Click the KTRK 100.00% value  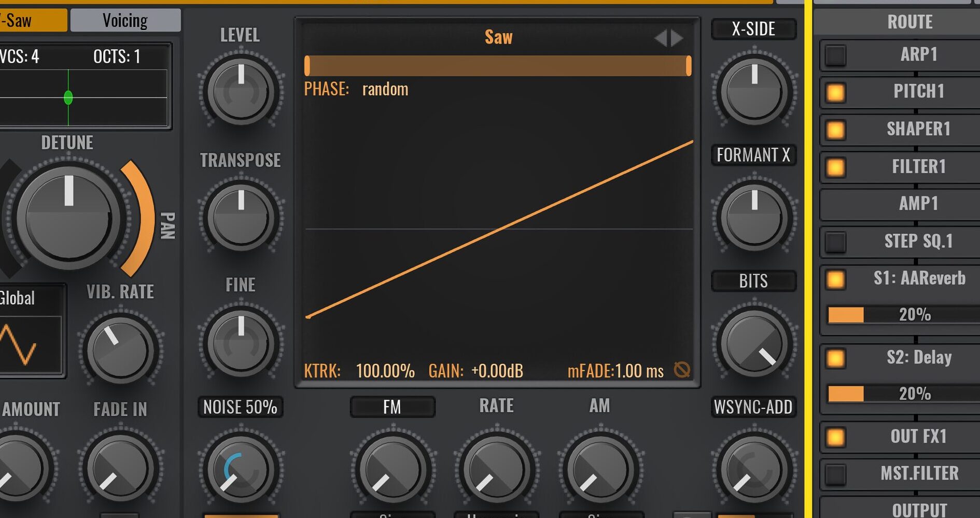[385, 371]
